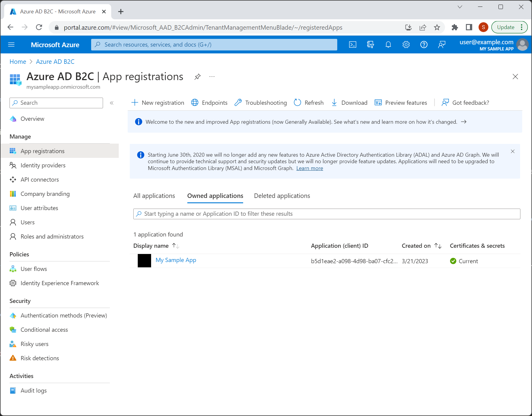The width and height of the screenshot is (532, 416).
Task: Select Owned applications tab
Action: click(x=215, y=196)
